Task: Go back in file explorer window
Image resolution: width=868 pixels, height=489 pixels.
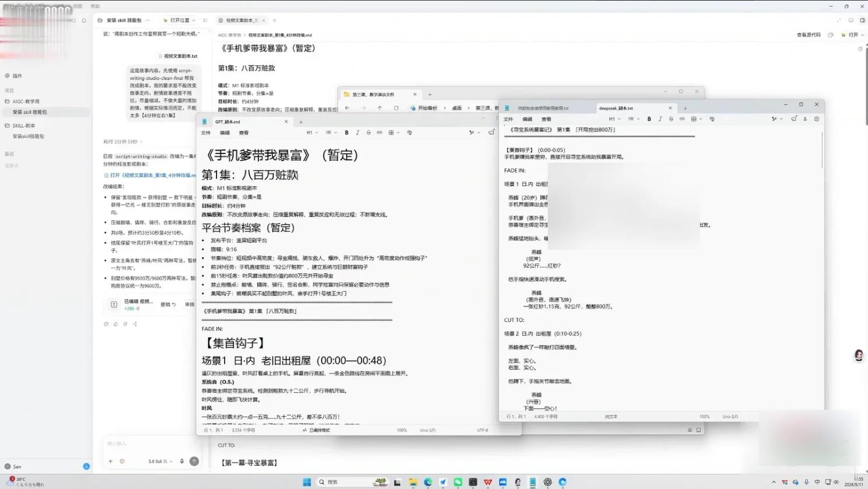Action: (347, 108)
